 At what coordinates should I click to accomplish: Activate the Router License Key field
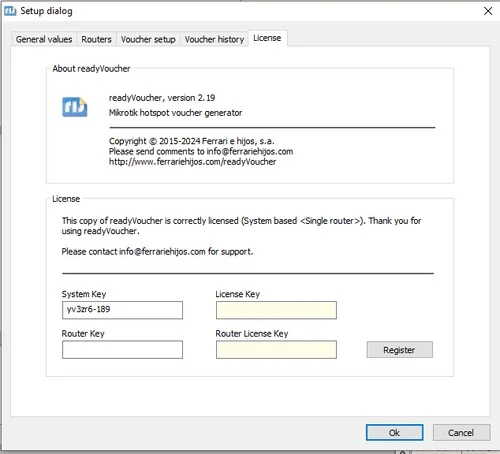(276, 349)
